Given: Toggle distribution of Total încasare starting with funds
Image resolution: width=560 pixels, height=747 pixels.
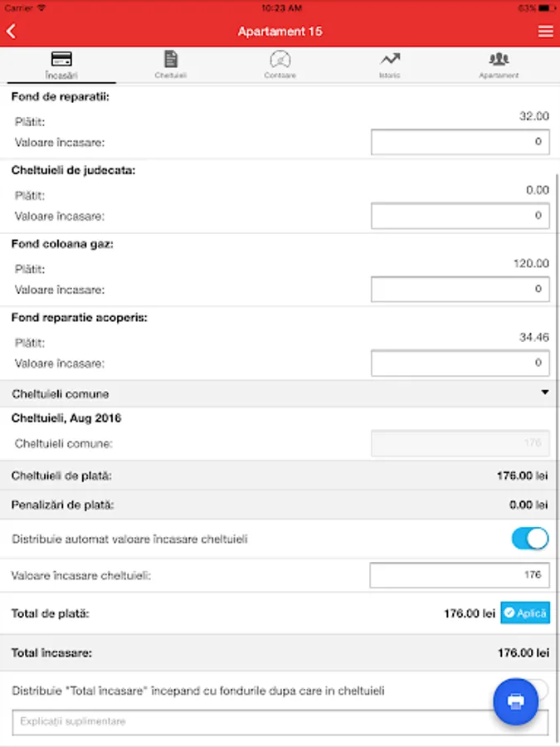Looking at the screenshot, I should [x=539, y=688].
